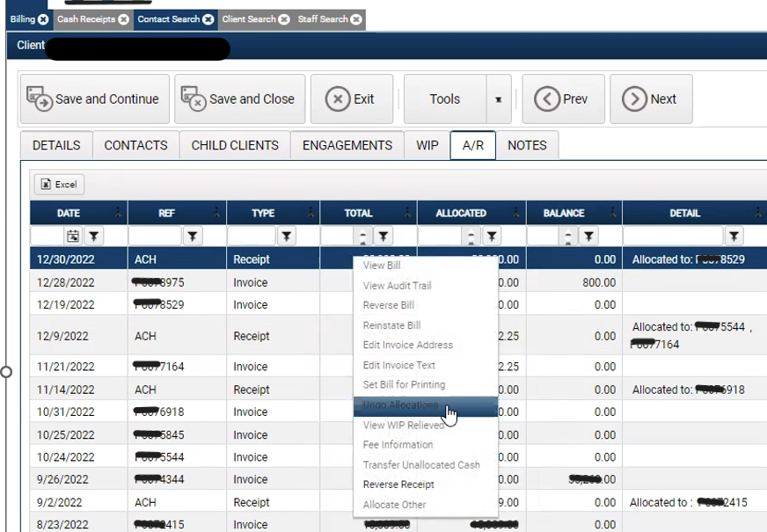767x532 pixels.
Task: Click the REF column filter funnel
Action: tap(193, 237)
